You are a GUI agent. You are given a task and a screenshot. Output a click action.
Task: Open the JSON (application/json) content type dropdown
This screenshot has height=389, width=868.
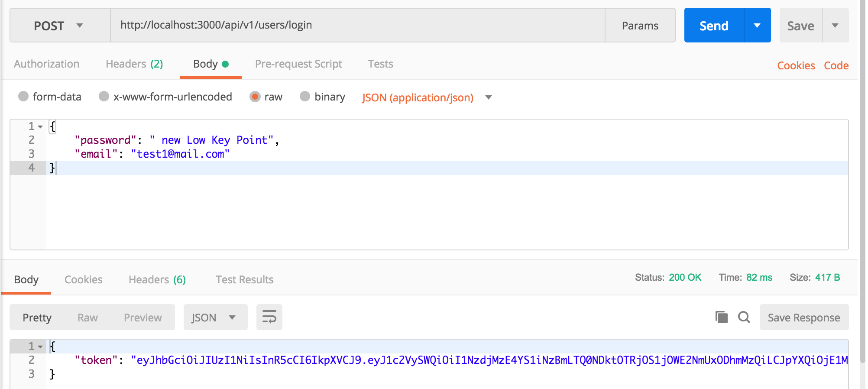(427, 97)
